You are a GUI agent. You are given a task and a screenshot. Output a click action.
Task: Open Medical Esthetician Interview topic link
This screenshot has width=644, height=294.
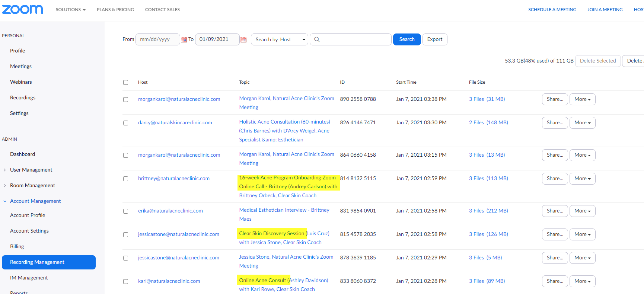284,214
